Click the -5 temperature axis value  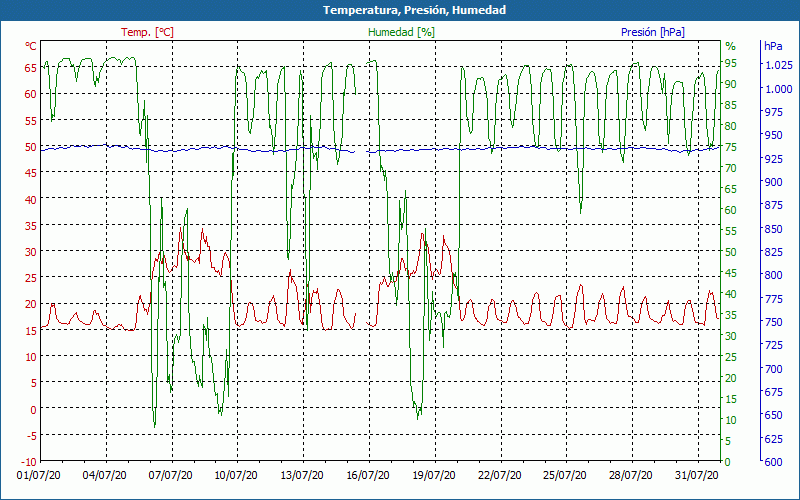[32, 435]
